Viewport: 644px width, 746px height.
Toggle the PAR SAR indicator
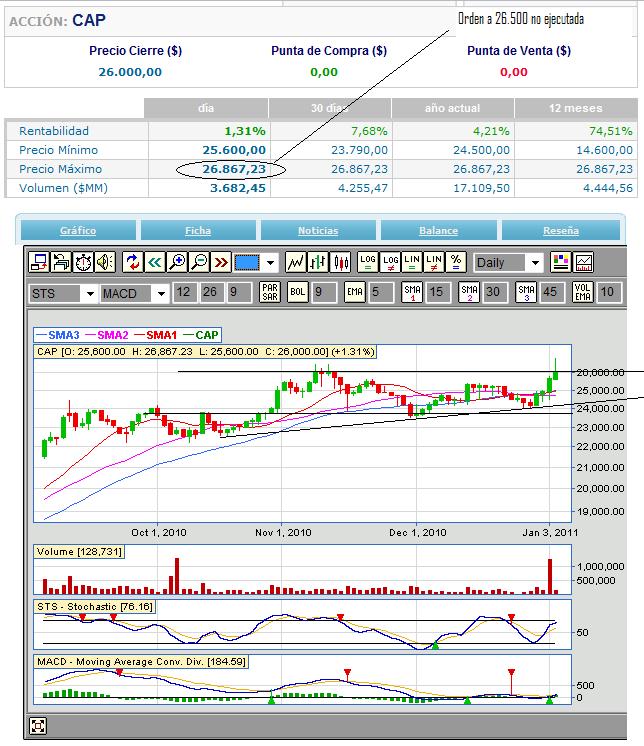(270, 292)
